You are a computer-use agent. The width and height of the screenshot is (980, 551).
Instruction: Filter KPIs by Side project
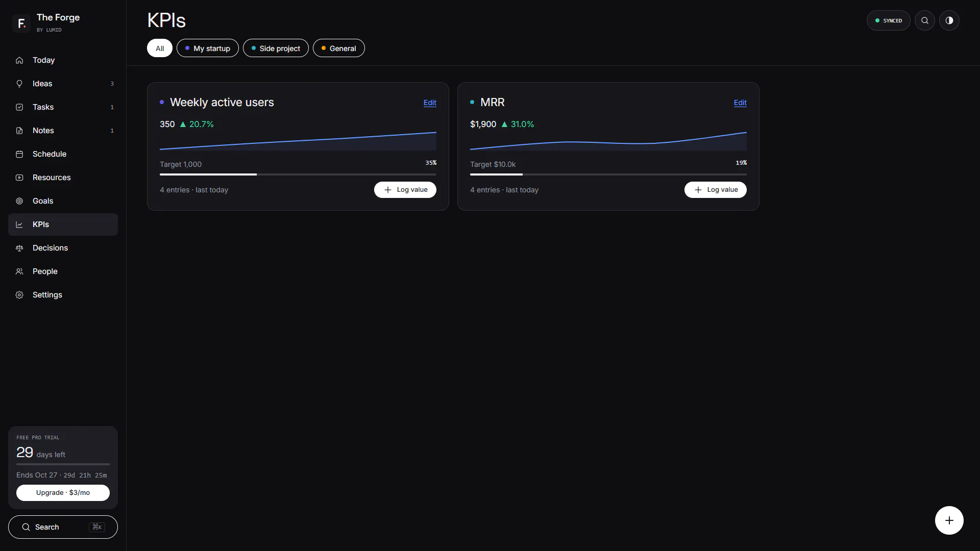(x=276, y=48)
